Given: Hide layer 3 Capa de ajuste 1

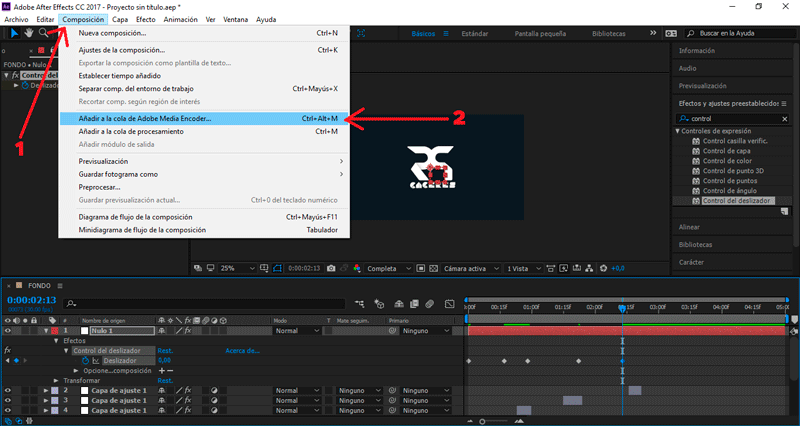Looking at the screenshot, I should [x=8, y=400].
